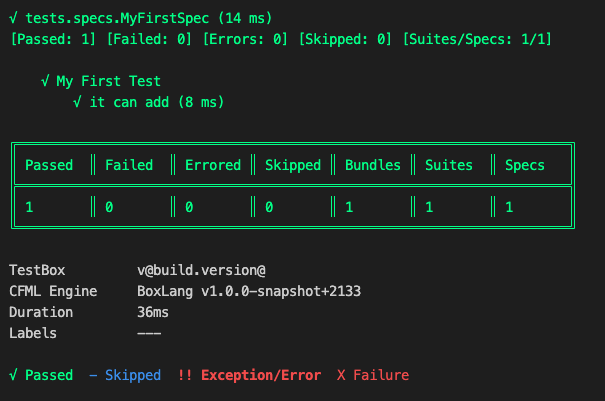Viewport: 605px width, 401px height.
Task: Select the "it can add (8 ms)" spec
Action: point(156,102)
